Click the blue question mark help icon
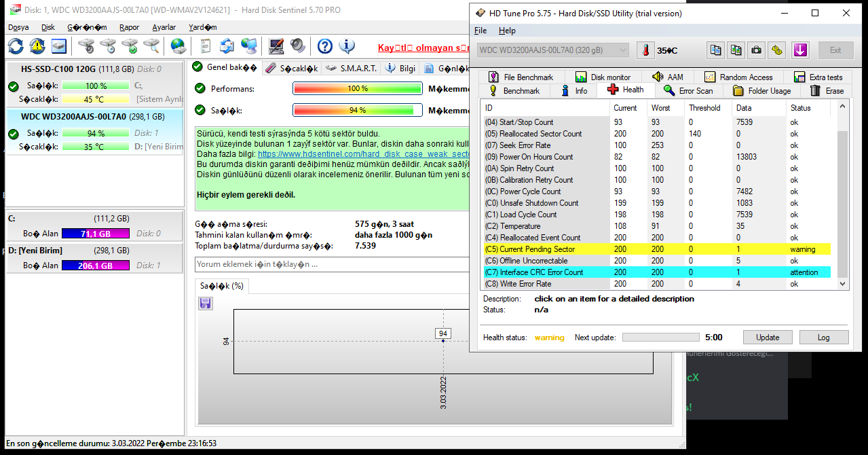This screenshot has width=868, height=455. point(325,46)
